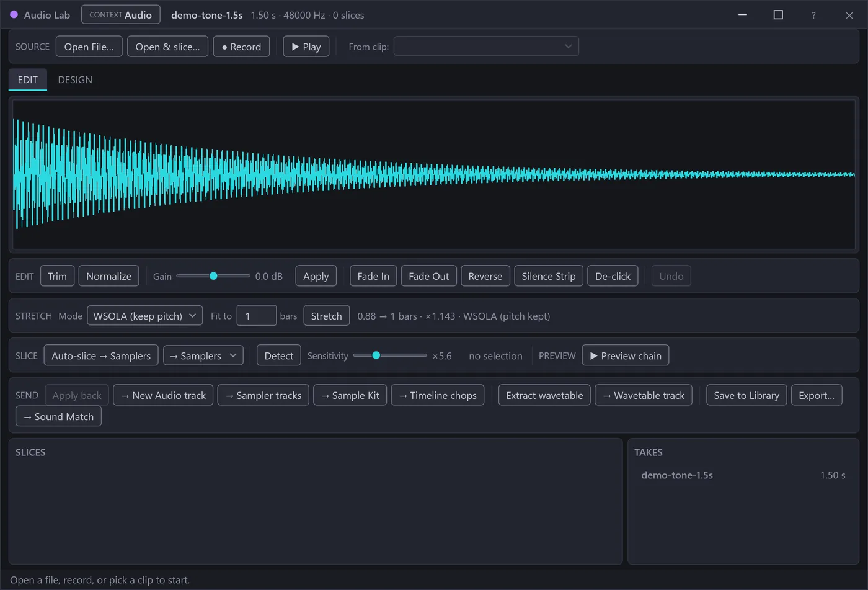This screenshot has height=590, width=868.
Task: Open the Export... dialog
Action: [817, 395]
